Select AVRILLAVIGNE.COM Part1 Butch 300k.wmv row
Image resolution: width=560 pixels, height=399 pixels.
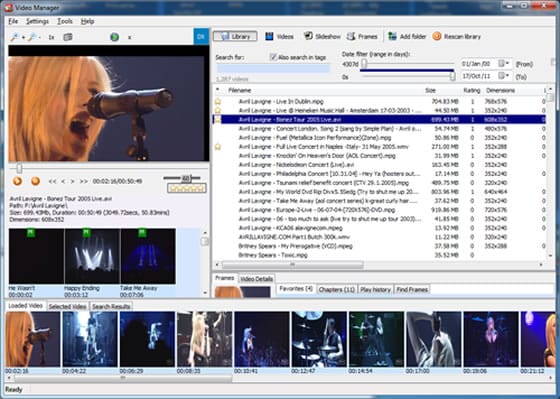point(379,237)
